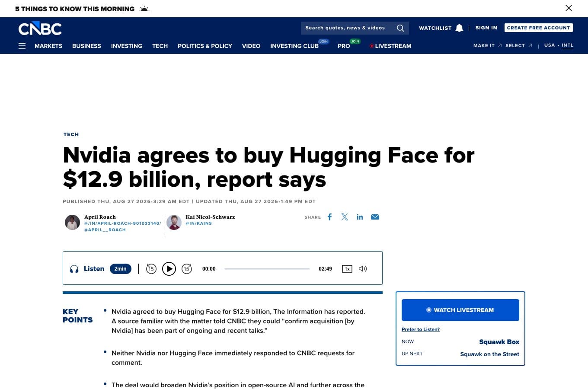Close the morning banner
This screenshot has height=389, width=588.
point(569,8)
